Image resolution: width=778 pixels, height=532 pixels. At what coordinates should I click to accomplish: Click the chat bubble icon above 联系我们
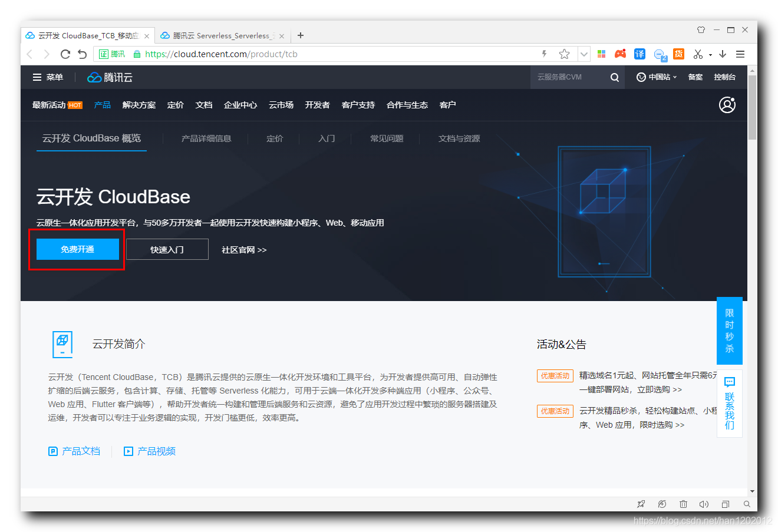pos(730,382)
